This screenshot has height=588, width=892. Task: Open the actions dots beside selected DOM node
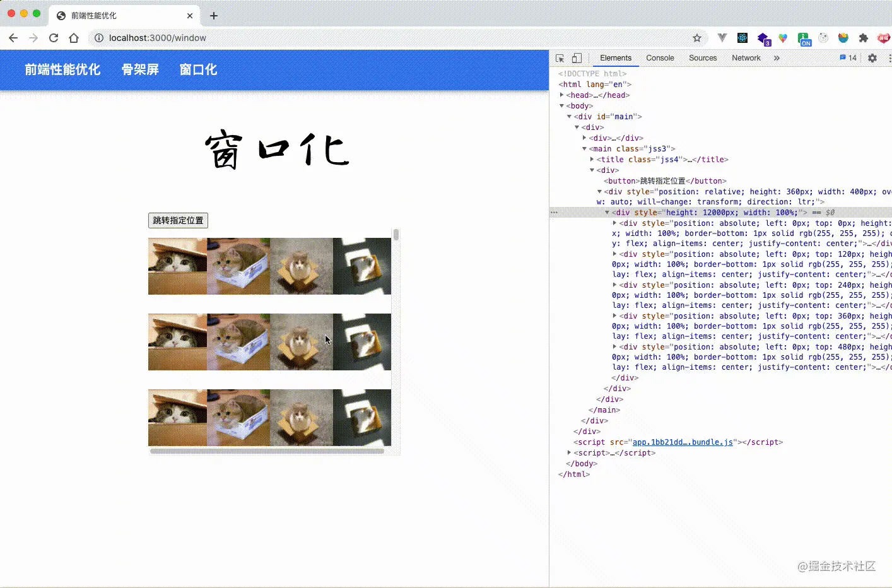tap(554, 213)
